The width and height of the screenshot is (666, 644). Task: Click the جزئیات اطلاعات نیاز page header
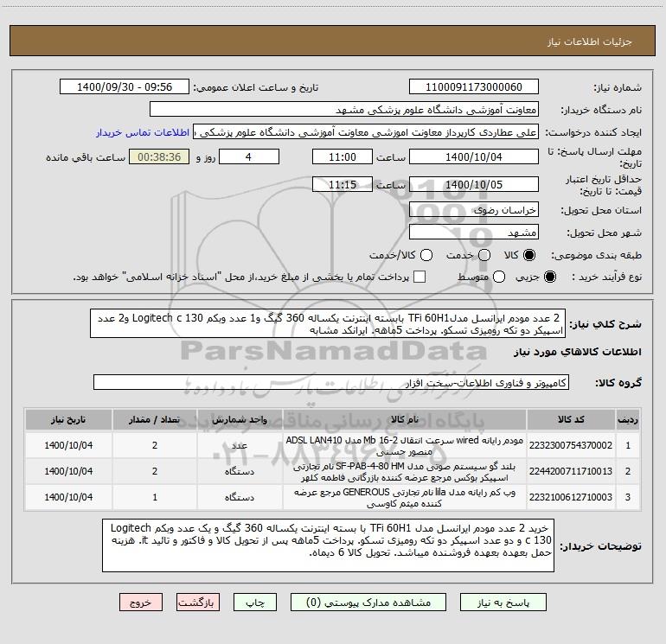(589, 41)
